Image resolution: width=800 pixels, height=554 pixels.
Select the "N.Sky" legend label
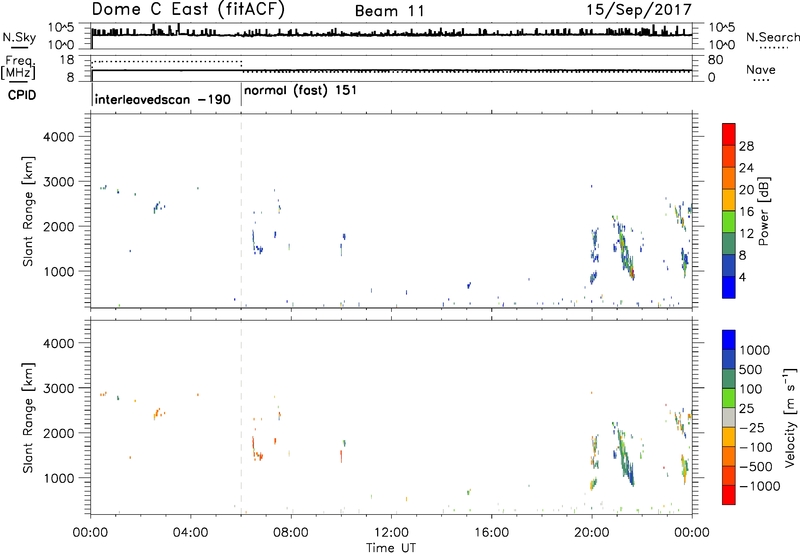click(19, 37)
